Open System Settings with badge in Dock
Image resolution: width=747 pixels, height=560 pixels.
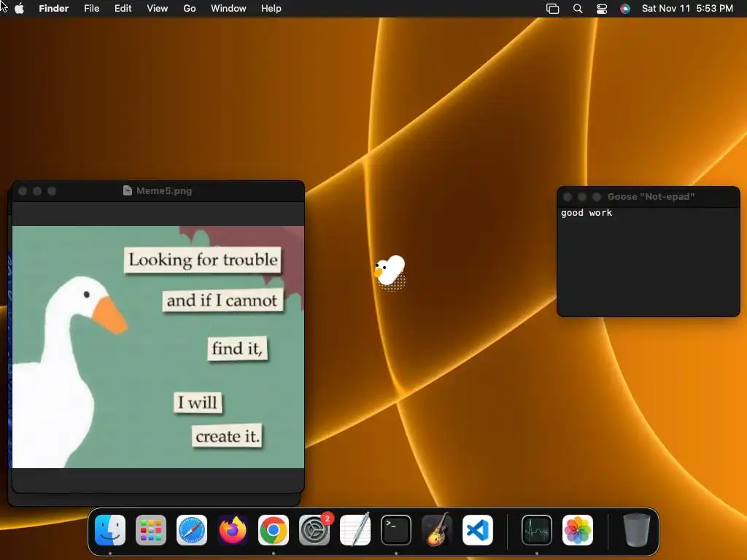point(314,530)
